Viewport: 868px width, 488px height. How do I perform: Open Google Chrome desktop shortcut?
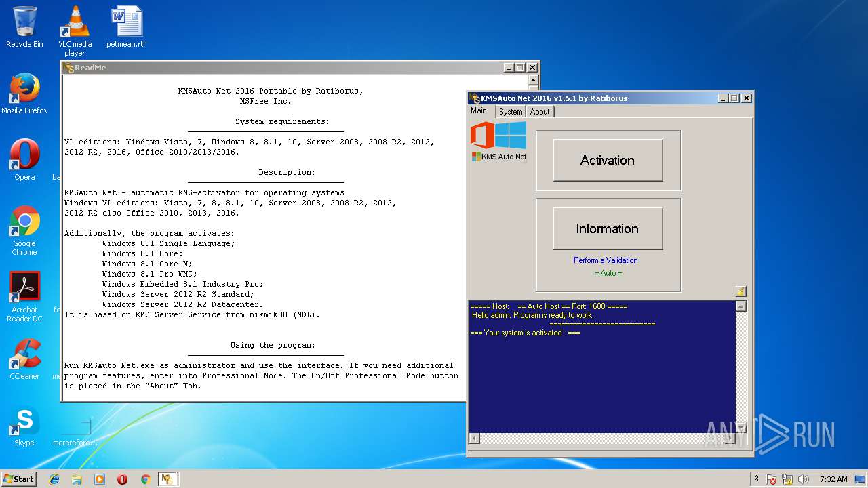click(24, 231)
